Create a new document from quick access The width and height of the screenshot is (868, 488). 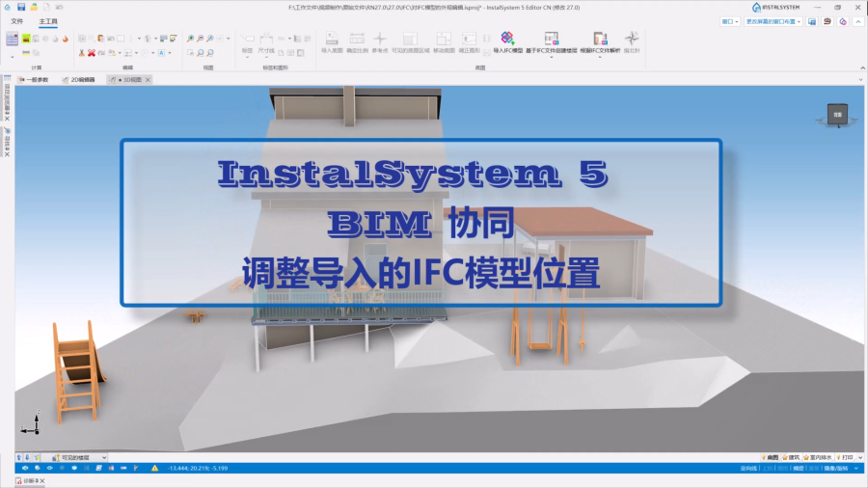click(46, 7)
